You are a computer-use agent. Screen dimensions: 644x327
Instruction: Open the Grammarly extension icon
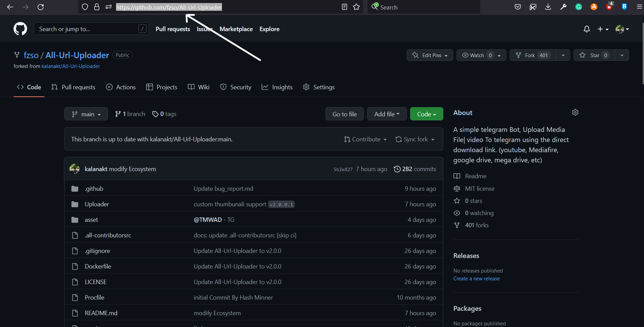(579, 7)
